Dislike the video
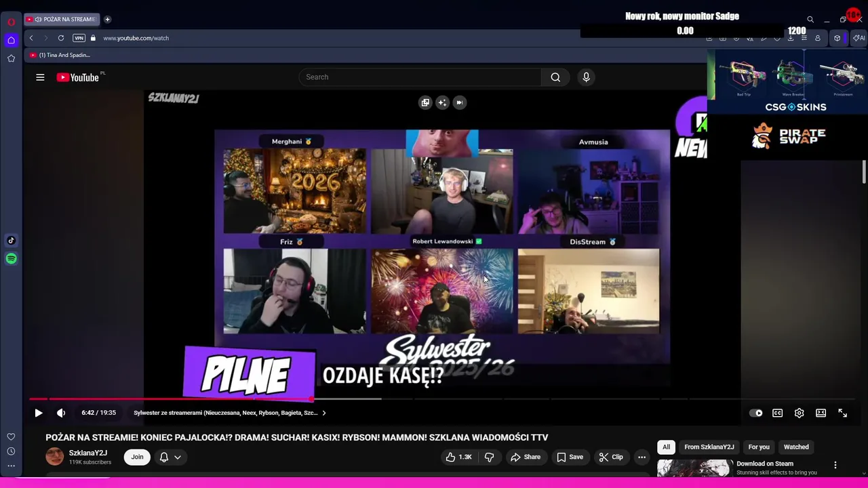This screenshot has width=868, height=488. click(489, 457)
